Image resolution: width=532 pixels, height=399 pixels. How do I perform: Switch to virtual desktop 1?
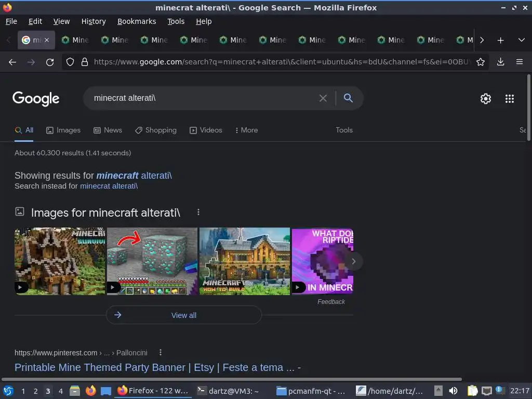[x=23, y=391]
